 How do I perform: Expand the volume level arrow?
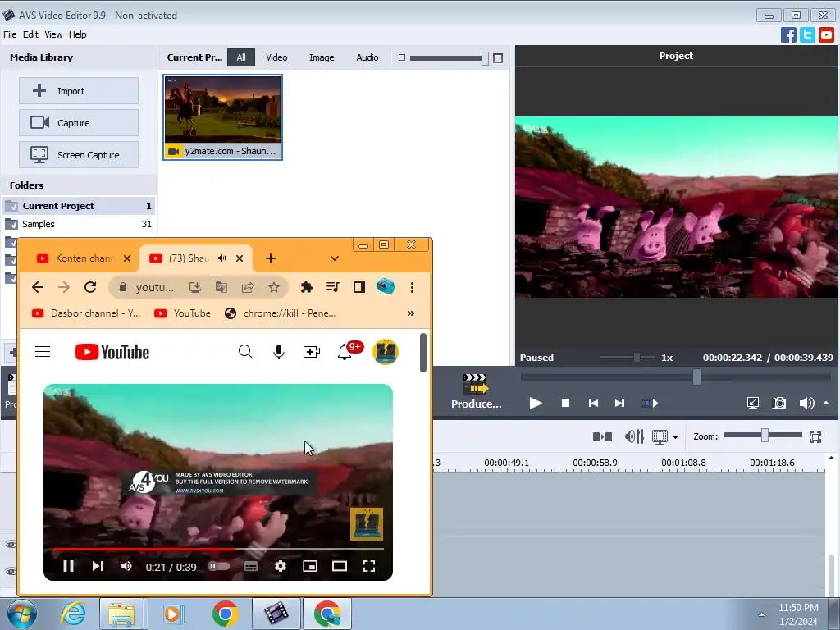(826, 403)
